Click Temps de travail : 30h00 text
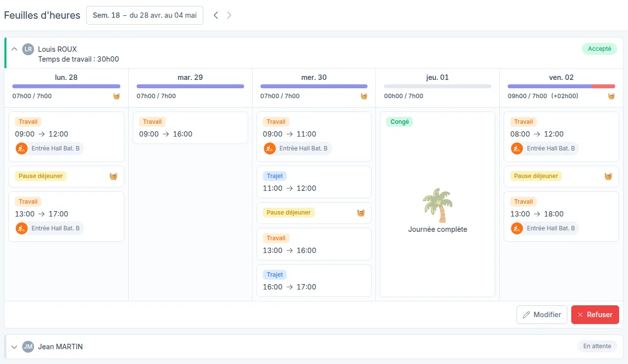628x364 pixels. click(78, 59)
